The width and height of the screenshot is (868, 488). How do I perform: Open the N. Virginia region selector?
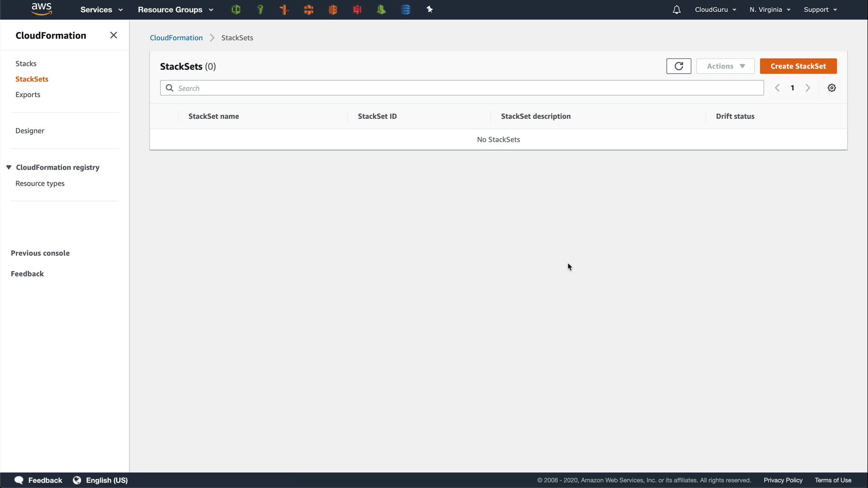769,9
